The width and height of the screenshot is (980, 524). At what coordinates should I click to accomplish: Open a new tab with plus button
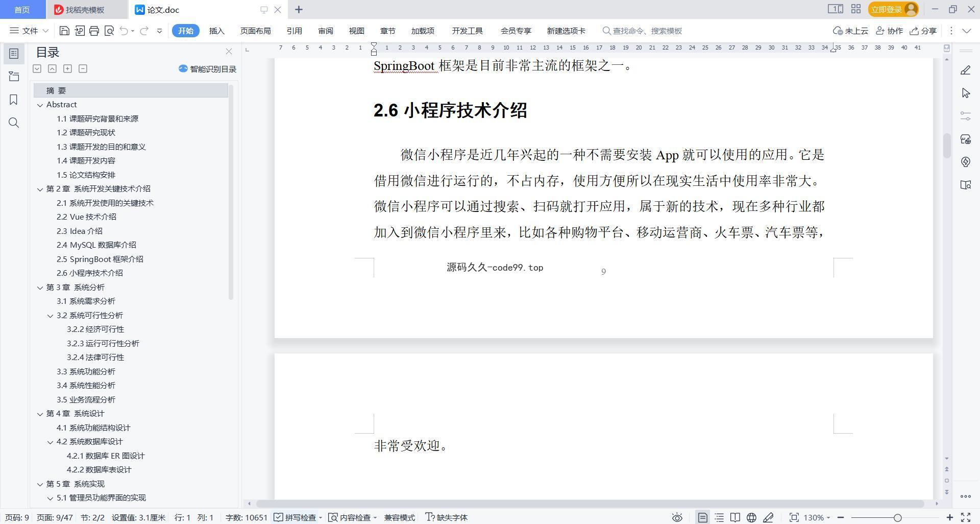pyautogui.click(x=299, y=9)
